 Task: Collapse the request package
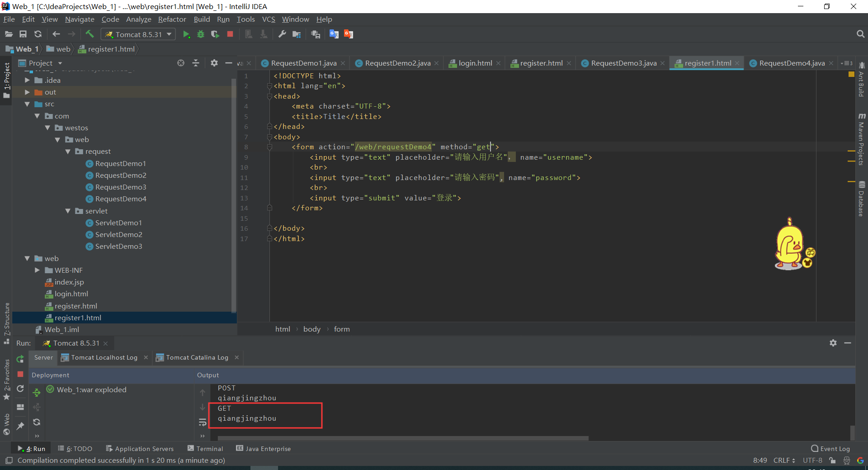[x=68, y=151]
